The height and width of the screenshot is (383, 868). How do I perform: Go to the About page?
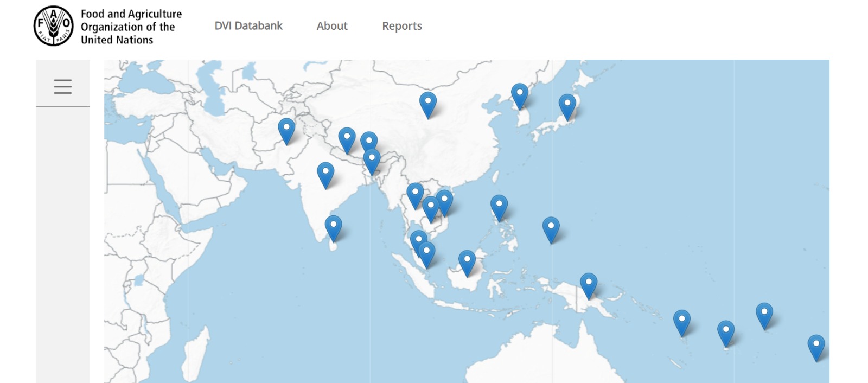[x=332, y=26]
